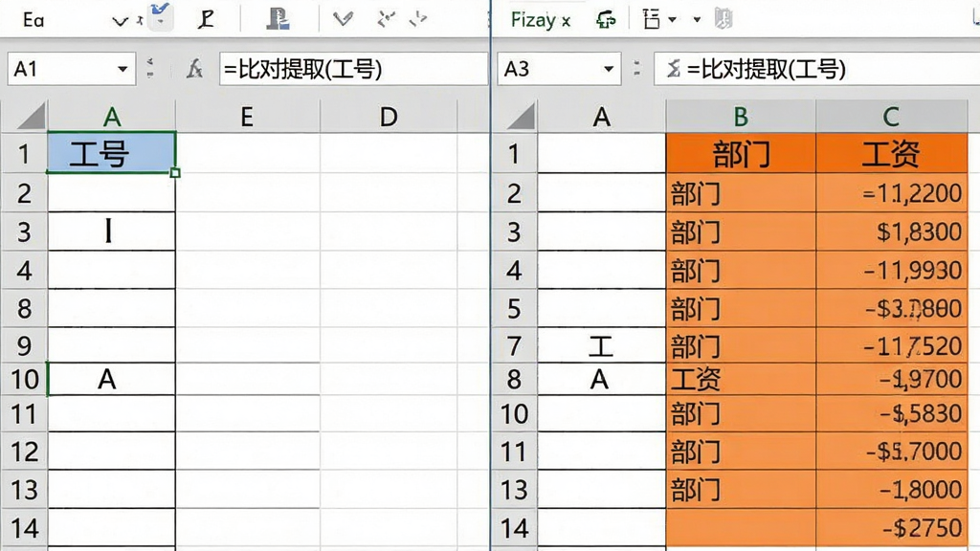Click the pen-shaped icon in the left toolbar

click(206, 19)
